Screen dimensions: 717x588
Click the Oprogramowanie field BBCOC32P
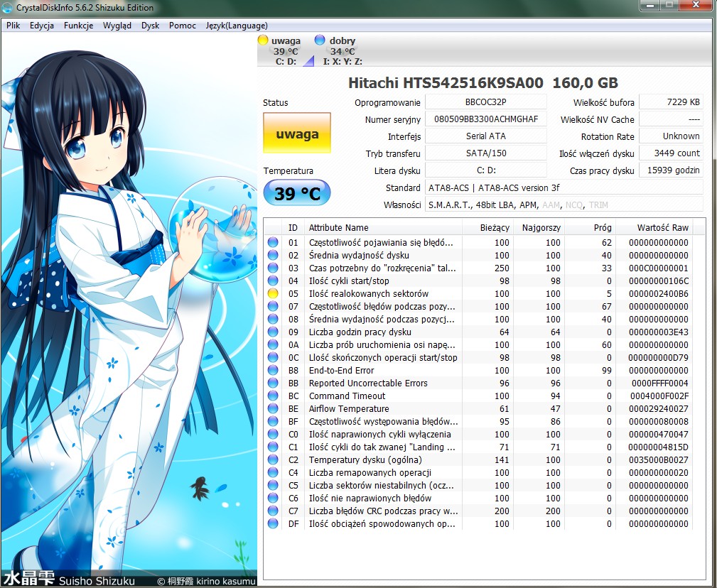pos(485,102)
